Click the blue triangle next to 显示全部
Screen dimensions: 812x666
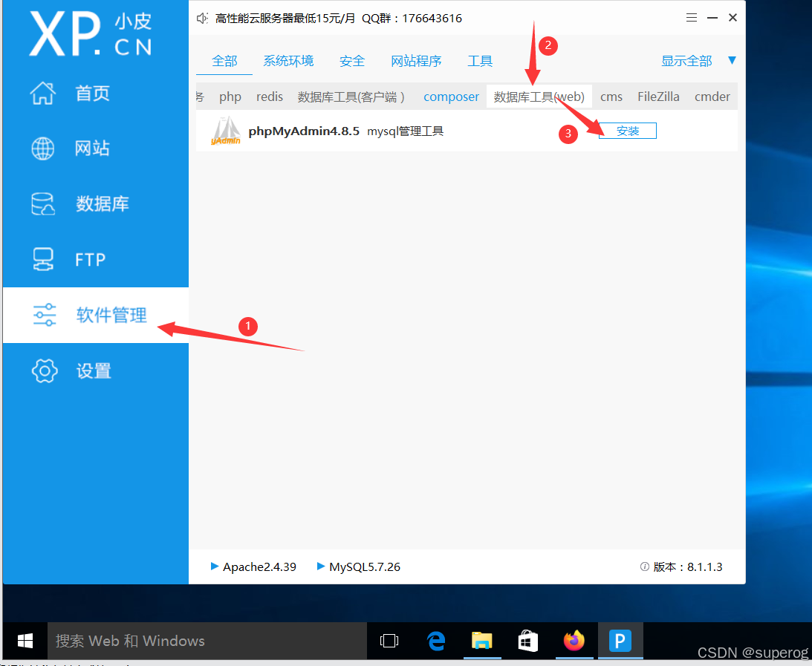(732, 60)
